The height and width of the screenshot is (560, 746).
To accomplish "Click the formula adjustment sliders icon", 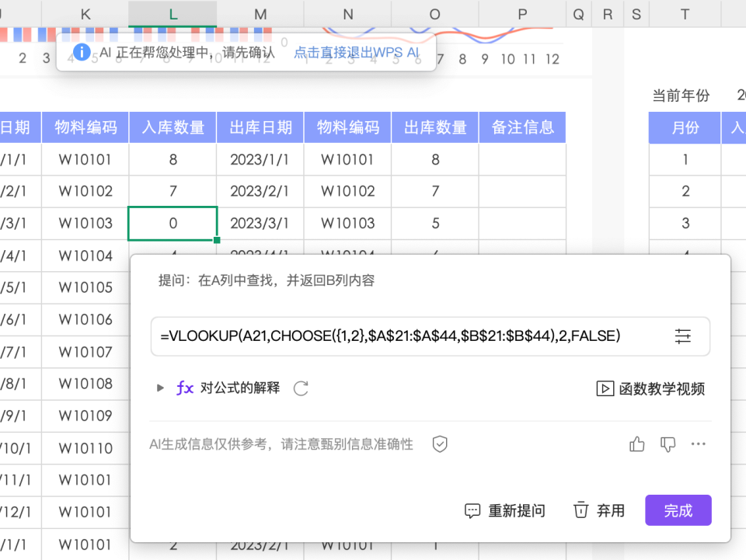I will [682, 336].
